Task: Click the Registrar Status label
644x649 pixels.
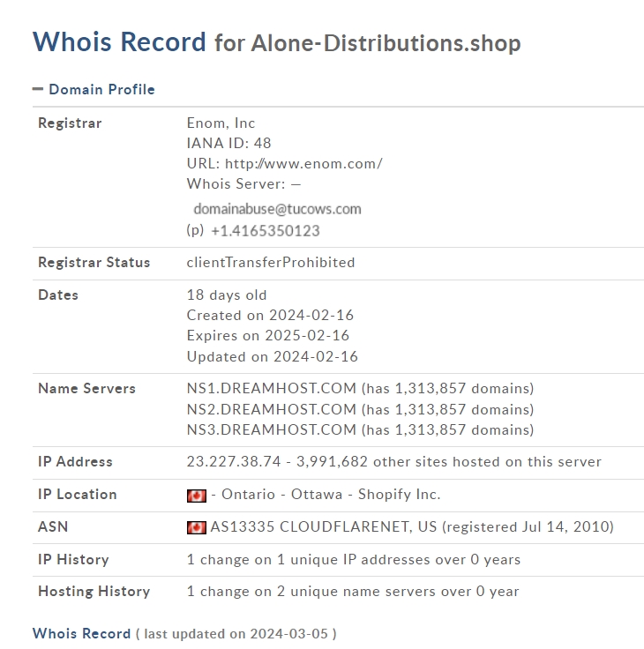Action: pos(94,263)
